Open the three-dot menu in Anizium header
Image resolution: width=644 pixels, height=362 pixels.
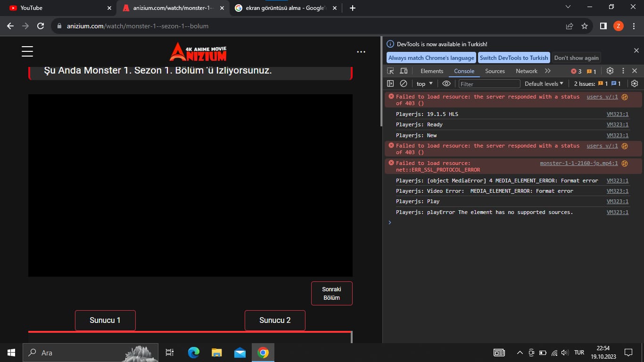click(361, 52)
